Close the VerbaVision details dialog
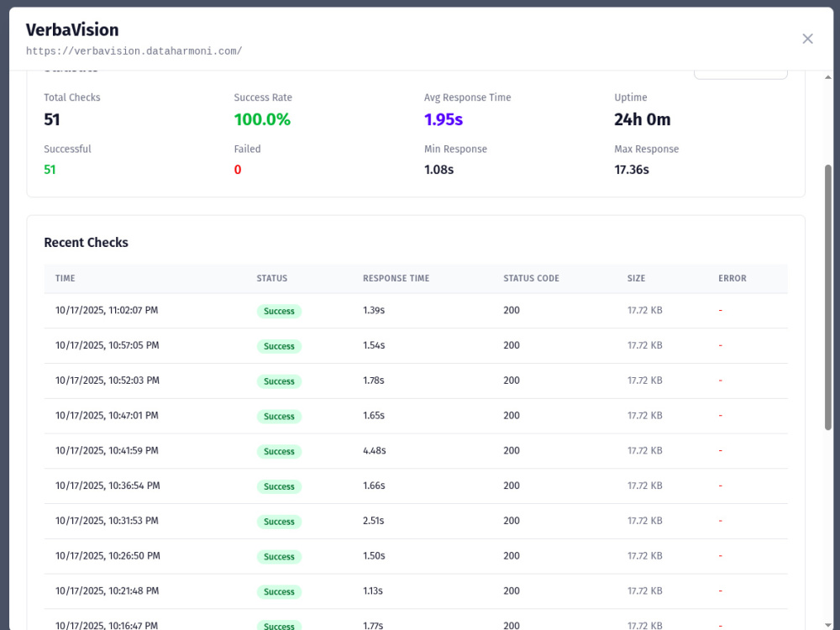Screen dimensions: 840x630 coord(807,39)
